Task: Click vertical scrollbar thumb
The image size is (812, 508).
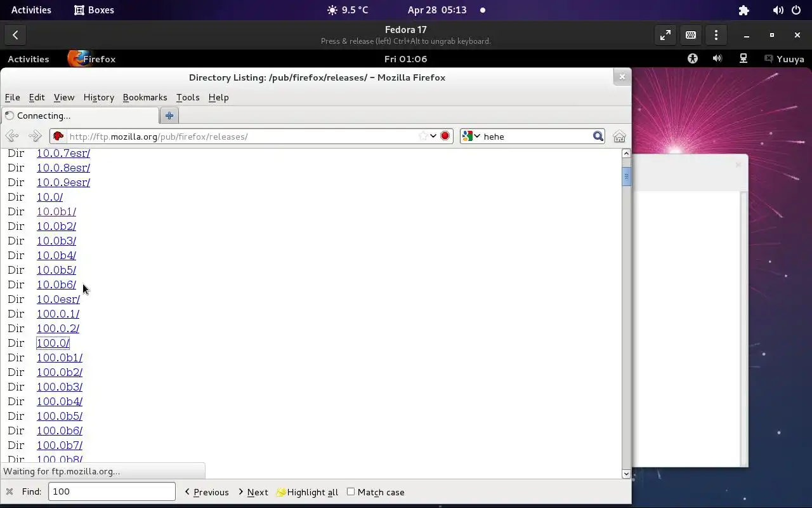Action: tap(626, 176)
